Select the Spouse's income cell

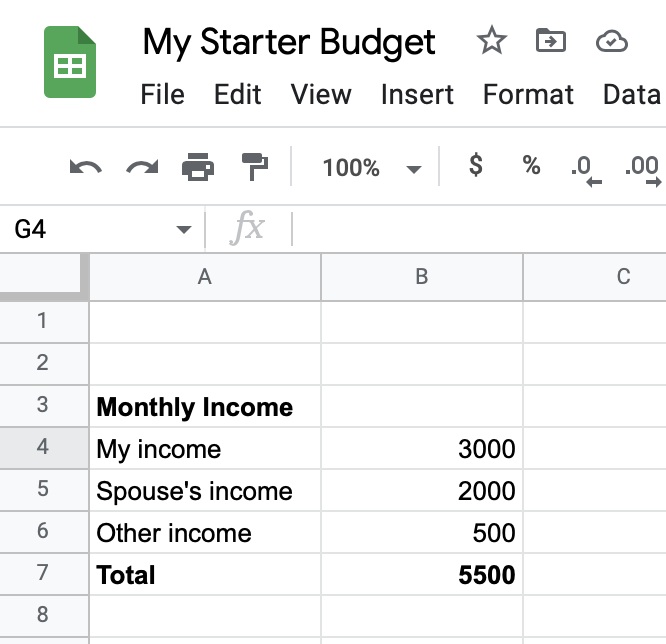(x=205, y=490)
